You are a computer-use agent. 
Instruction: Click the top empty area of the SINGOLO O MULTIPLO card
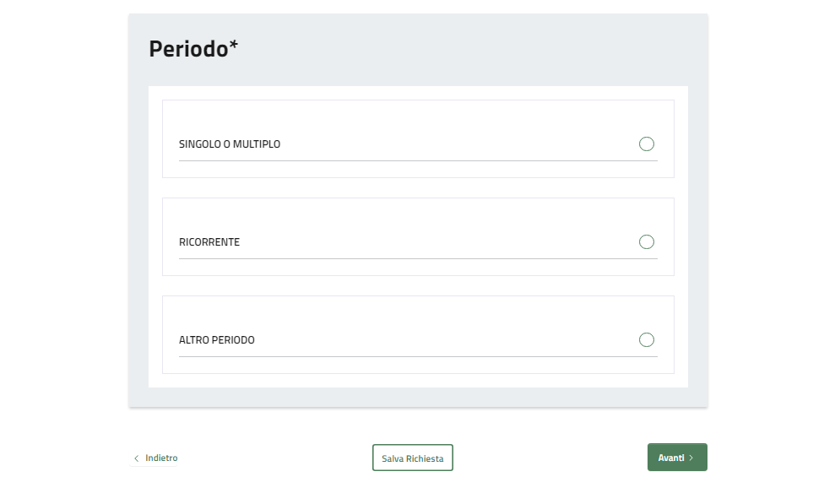(x=418, y=114)
